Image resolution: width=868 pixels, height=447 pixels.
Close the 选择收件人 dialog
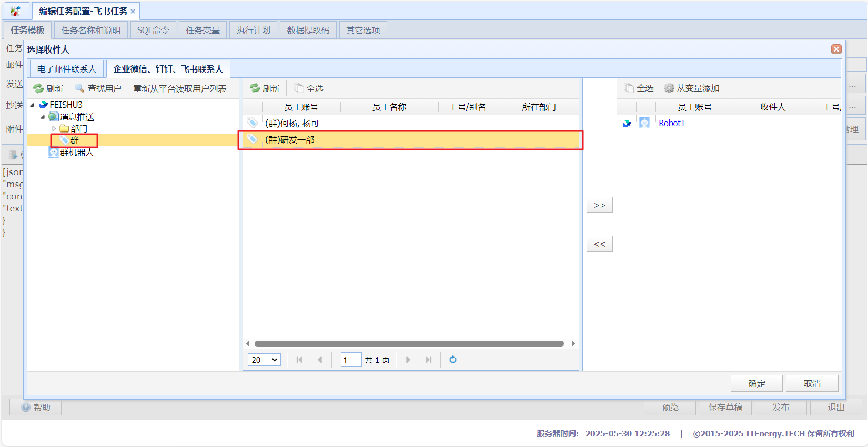pyautogui.click(x=836, y=49)
